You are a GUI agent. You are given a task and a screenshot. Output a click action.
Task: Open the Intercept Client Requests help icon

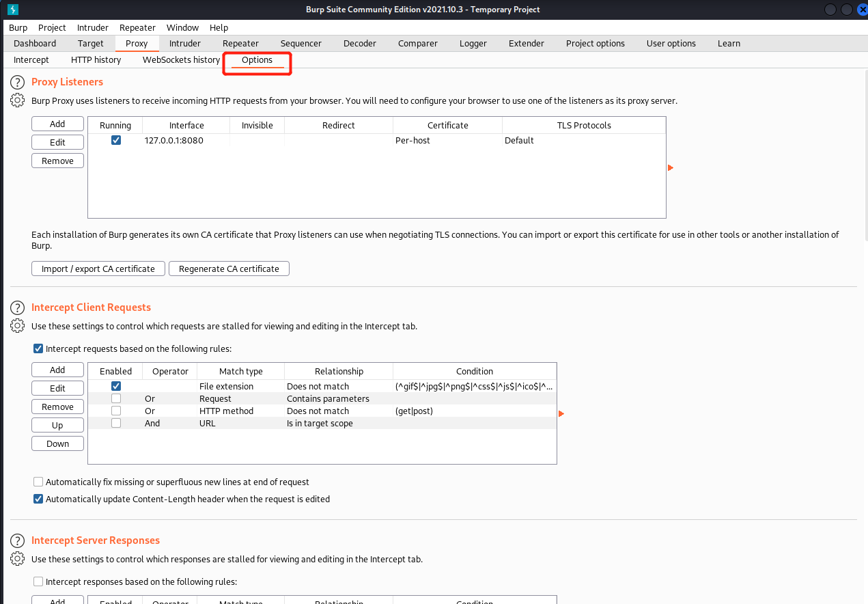[x=17, y=308]
